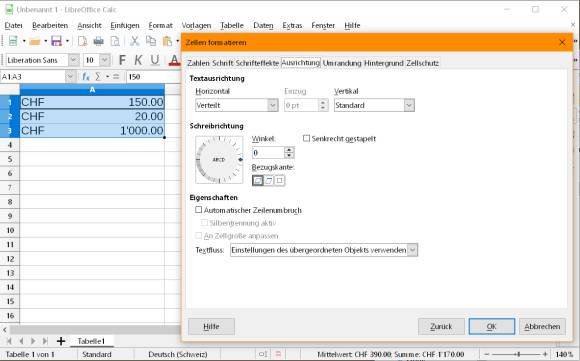The width and height of the screenshot is (580, 361).
Task: Open the Bearbeiten menu
Action: tap(50, 26)
